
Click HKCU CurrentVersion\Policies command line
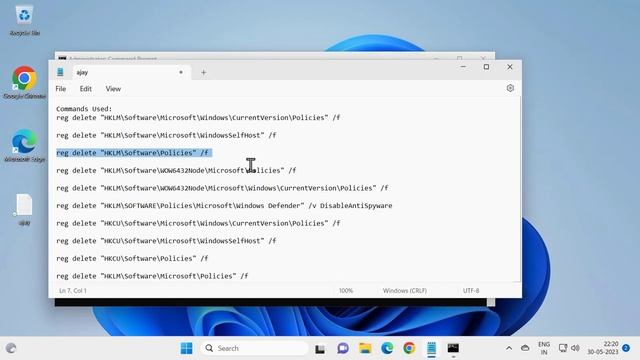pyautogui.click(x=198, y=223)
